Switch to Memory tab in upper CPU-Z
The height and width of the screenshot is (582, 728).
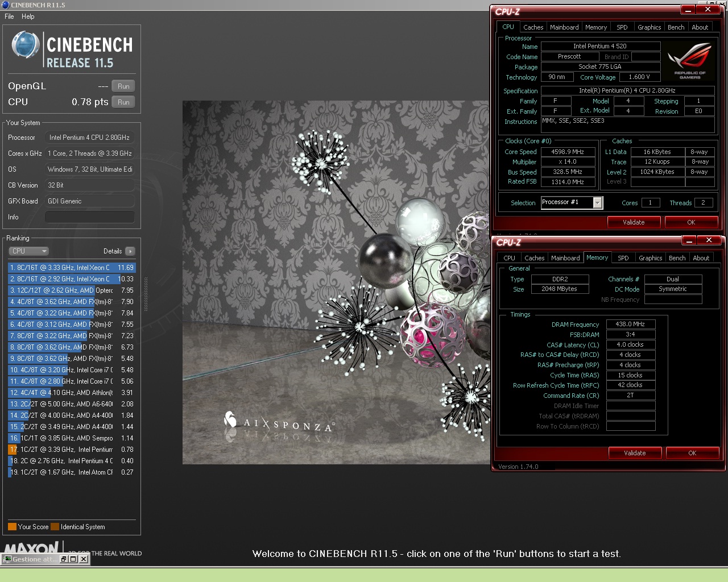596,27
